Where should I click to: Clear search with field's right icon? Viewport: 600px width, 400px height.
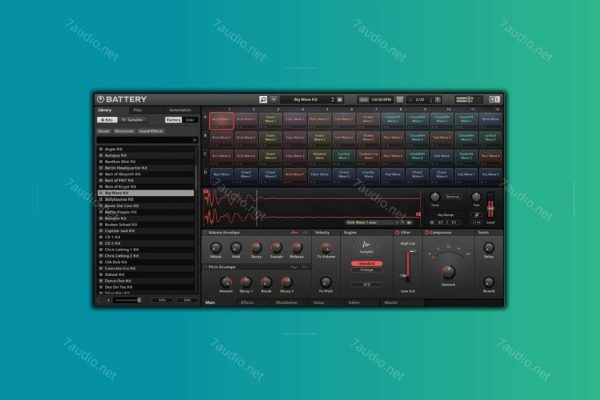195,140
